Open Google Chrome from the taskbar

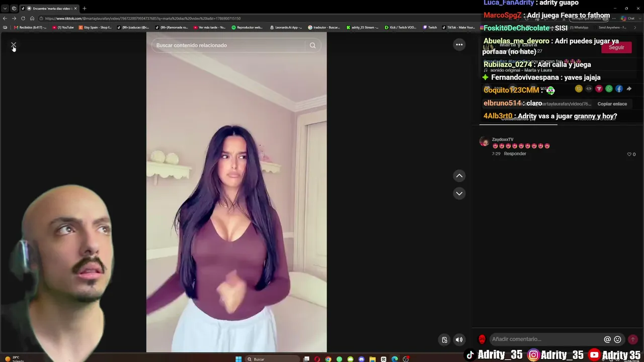pos(328,359)
